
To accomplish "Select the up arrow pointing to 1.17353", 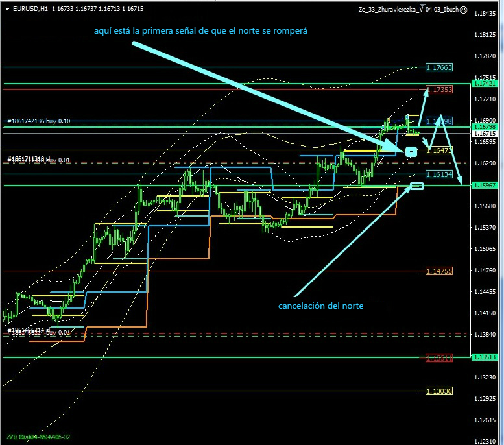I will pos(422,107).
